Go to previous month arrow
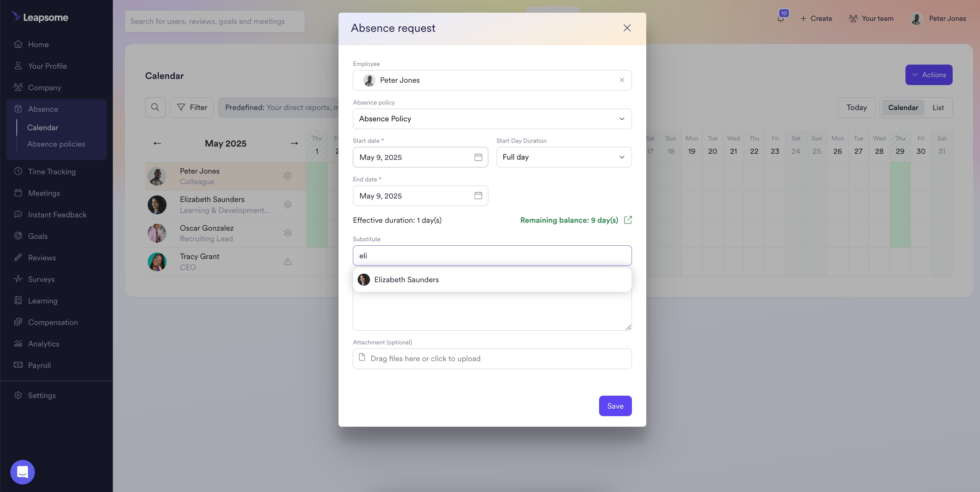The height and width of the screenshot is (492, 980). click(x=157, y=143)
